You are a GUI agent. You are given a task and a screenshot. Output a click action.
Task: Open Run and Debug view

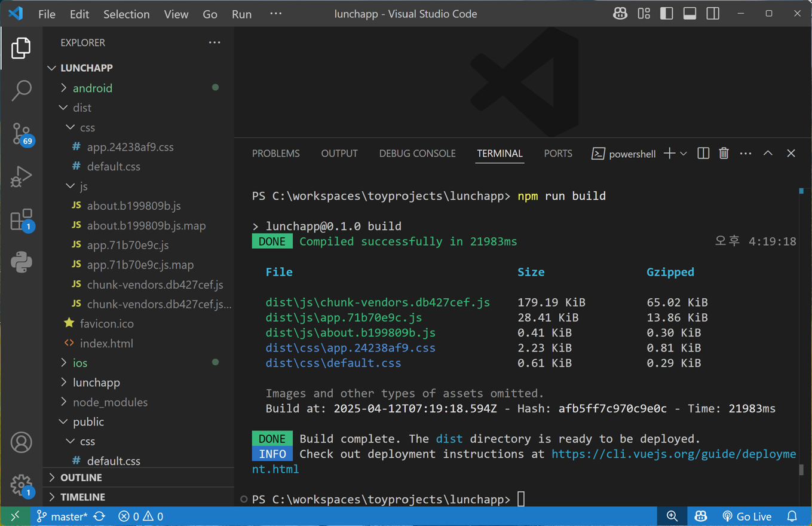[21, 177]
